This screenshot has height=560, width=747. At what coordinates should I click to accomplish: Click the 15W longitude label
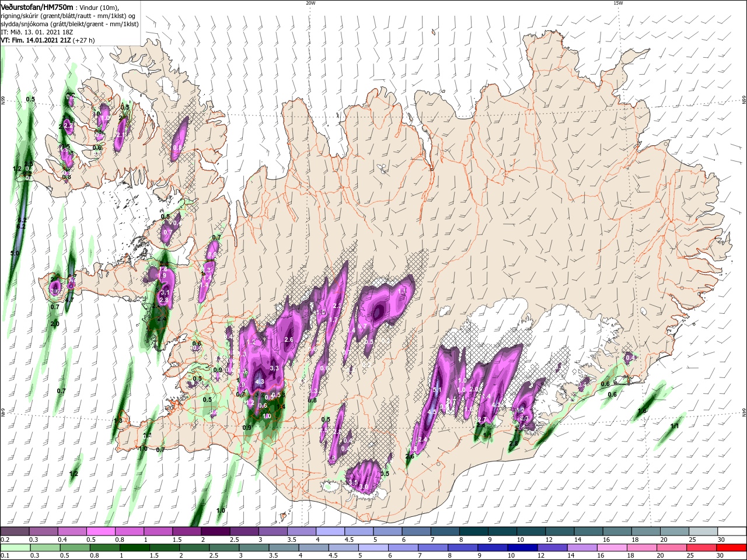click(x=618, y=3)
